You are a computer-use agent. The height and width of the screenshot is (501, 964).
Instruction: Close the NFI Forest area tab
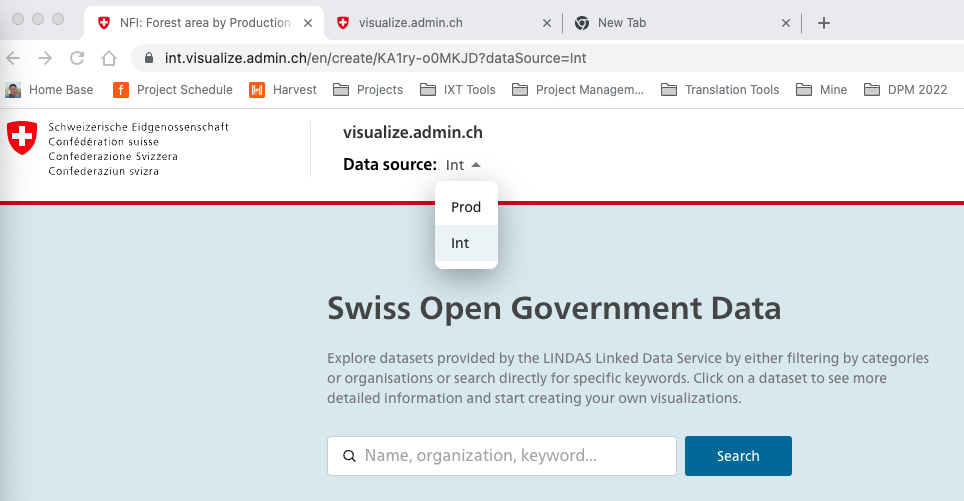[x=308, y=23]
